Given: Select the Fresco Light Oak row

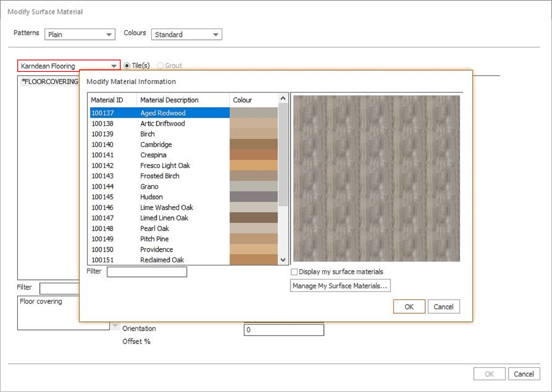Looking at the screenshot, I should pos(184,165).
